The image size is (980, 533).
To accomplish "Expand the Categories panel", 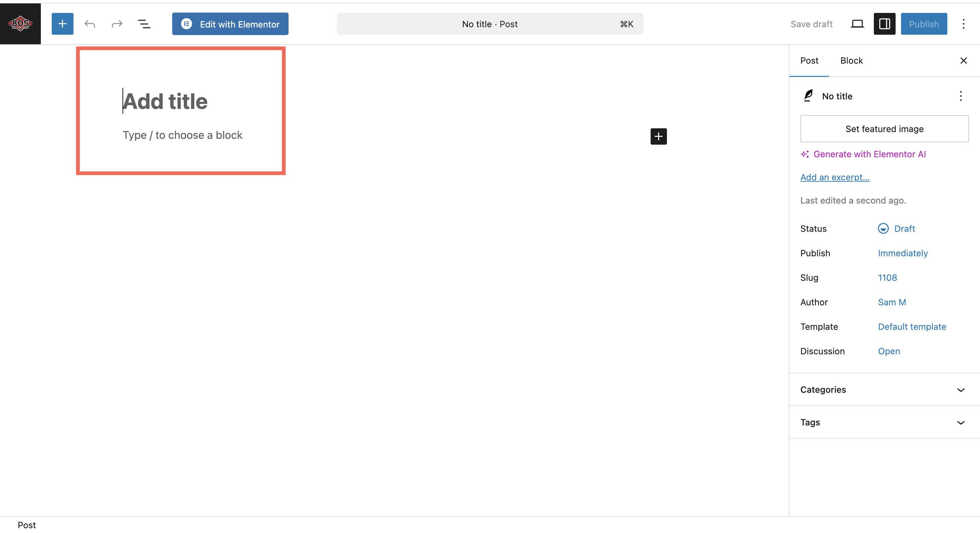I will (x=884, y=390).
